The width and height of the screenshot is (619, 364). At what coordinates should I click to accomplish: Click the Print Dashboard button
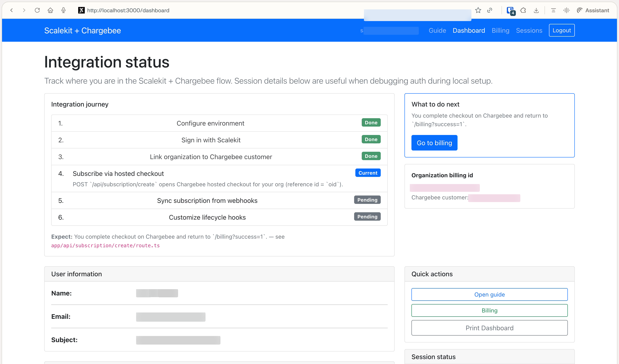pos(489,328)
